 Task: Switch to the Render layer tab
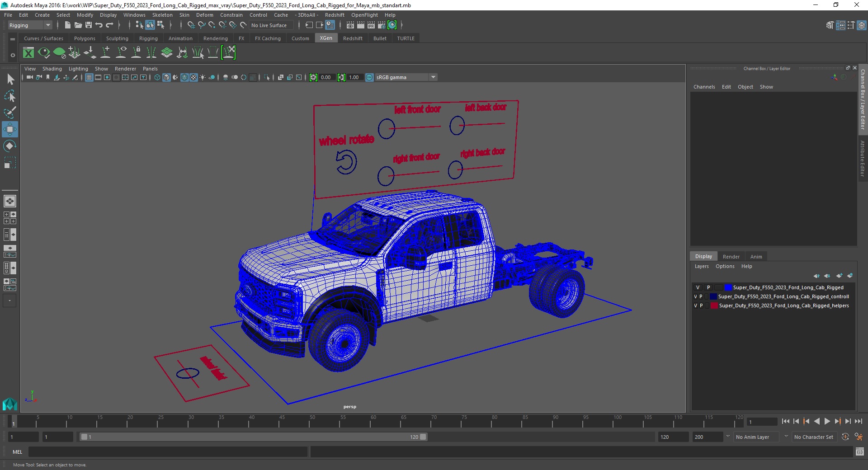pos(731,256)
